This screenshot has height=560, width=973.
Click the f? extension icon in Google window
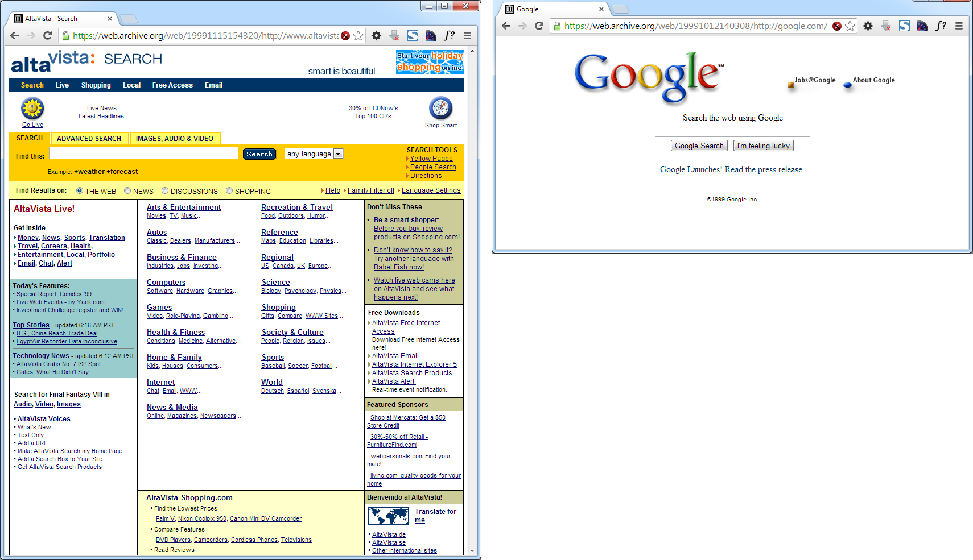(x=941, y=26)
